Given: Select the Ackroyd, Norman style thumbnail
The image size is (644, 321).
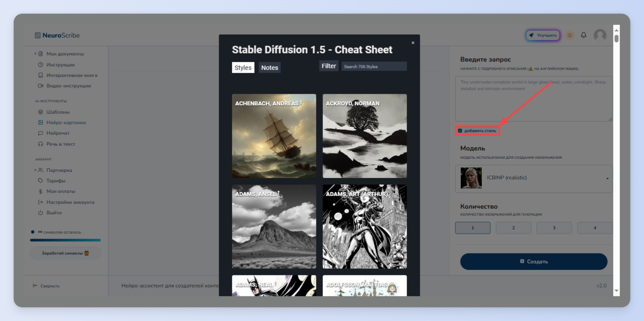Looking at the screenshot, I should coord(364,136).
